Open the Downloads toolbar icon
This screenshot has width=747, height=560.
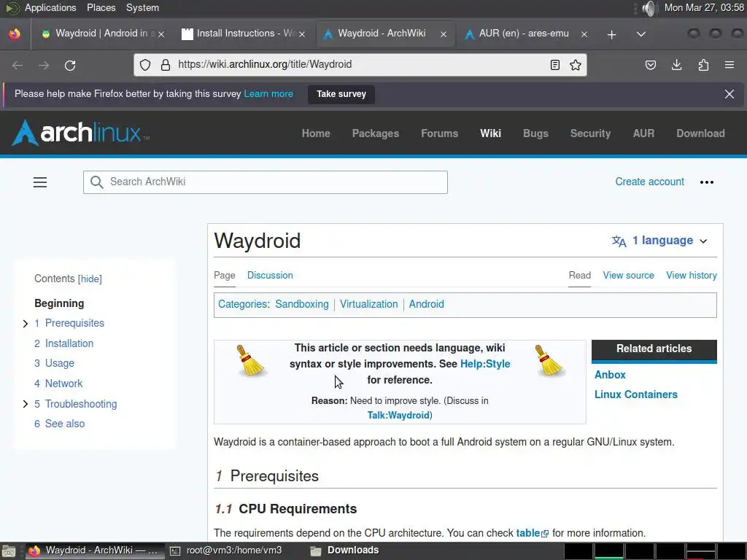[x=676, y=65]
